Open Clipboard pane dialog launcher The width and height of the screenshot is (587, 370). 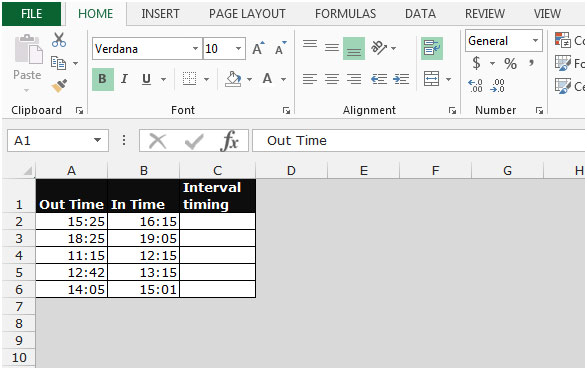click(79, 110)
